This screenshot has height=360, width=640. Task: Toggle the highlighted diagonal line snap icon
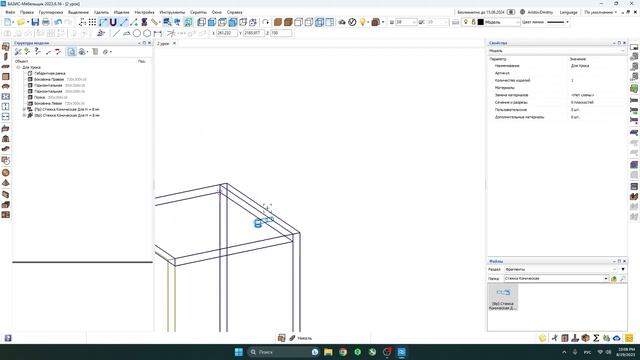124,22
